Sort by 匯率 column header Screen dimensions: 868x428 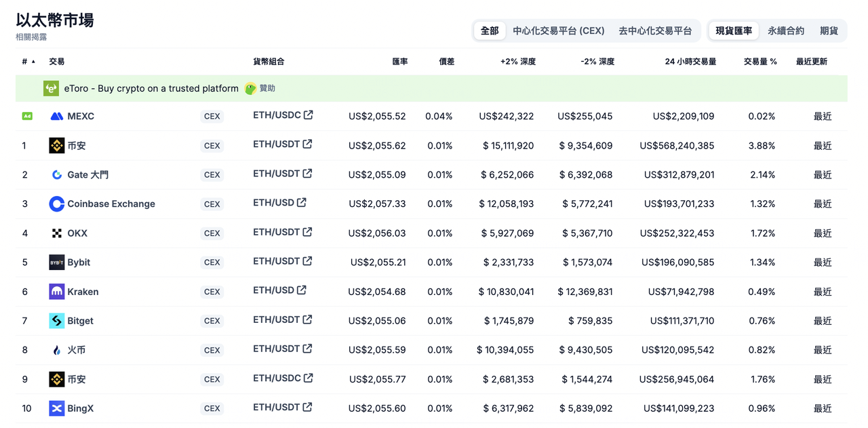400,62
